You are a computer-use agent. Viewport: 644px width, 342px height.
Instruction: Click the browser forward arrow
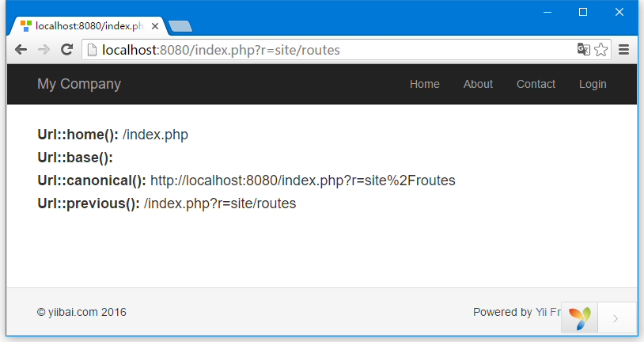[44, 50]
